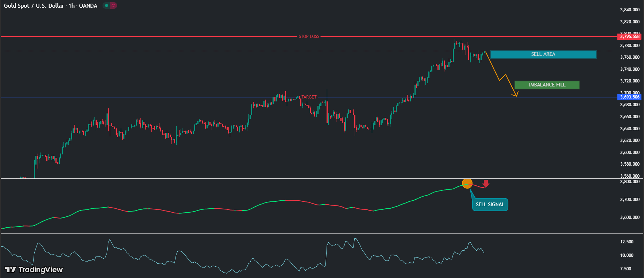Click the 3,680.000 price axis label
The image size is (644, 278).
coord(630,105)
